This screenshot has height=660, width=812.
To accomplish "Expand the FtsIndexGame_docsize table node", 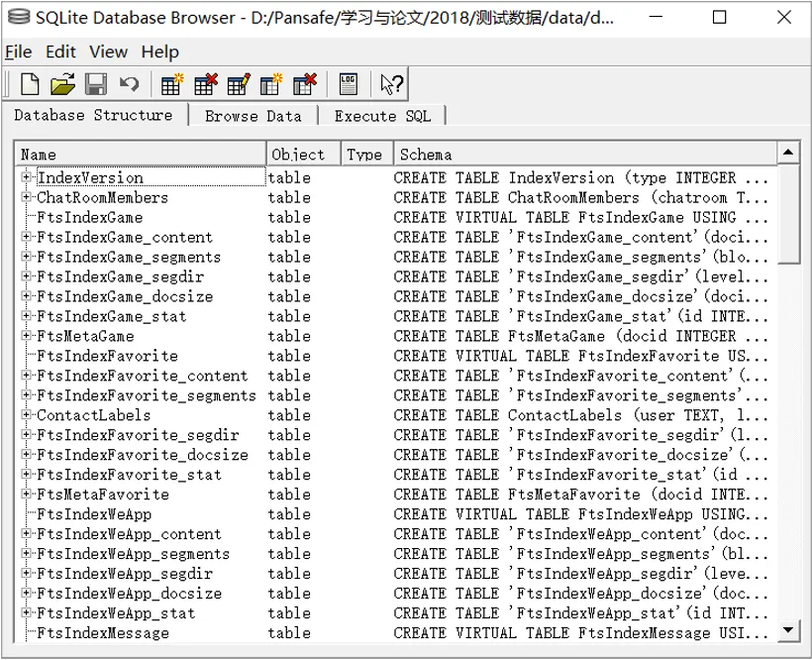I will click(x=26, y=295).
